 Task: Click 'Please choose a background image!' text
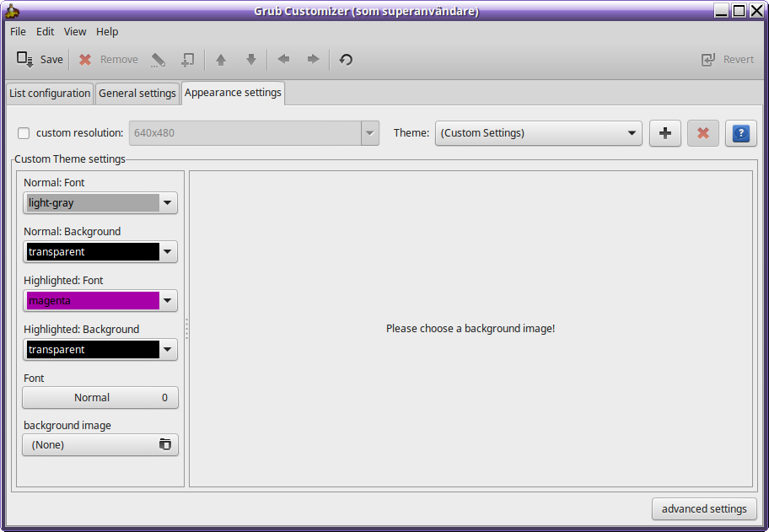coord(471,329)
